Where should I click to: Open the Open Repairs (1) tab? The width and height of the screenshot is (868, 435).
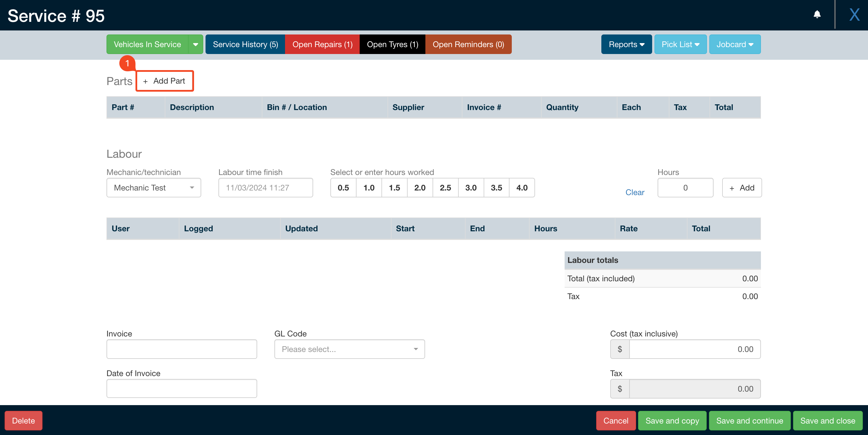pos(322,44)
